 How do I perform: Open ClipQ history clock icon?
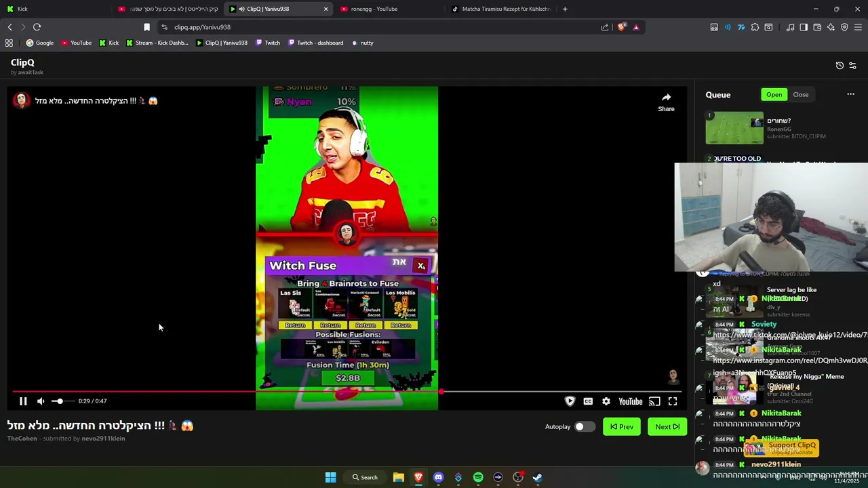tap(840, 66)
